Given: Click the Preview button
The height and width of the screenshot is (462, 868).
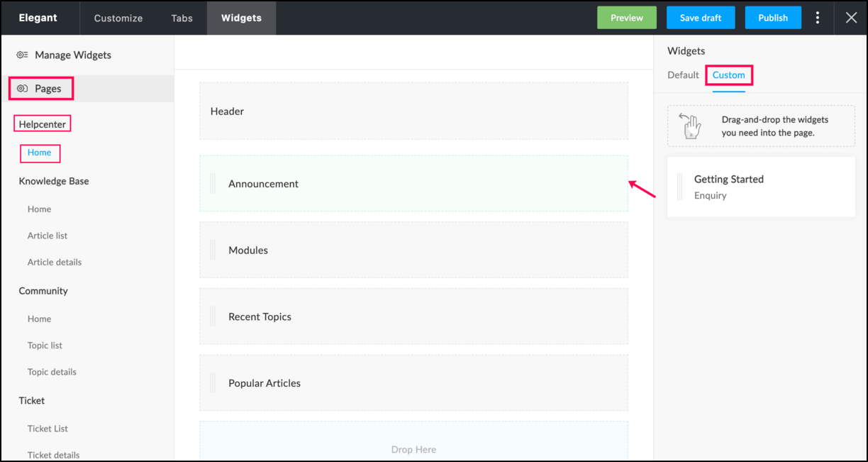Looking at the screenshot, I should pyautogui.click(x=627, y=18).
